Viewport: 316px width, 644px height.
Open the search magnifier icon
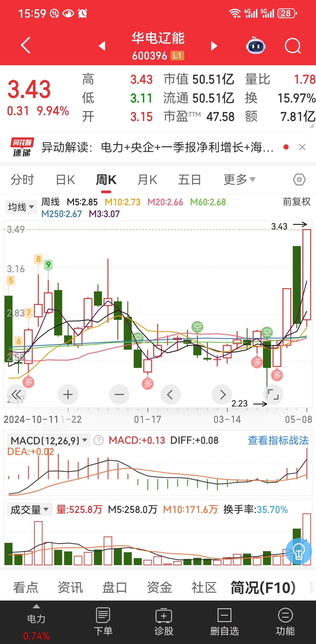[x=293, y=46]
